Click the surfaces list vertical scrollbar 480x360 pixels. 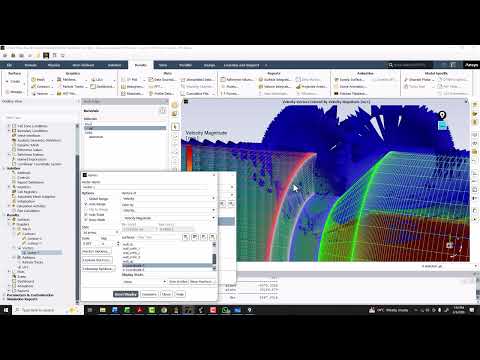click(214, 257)
